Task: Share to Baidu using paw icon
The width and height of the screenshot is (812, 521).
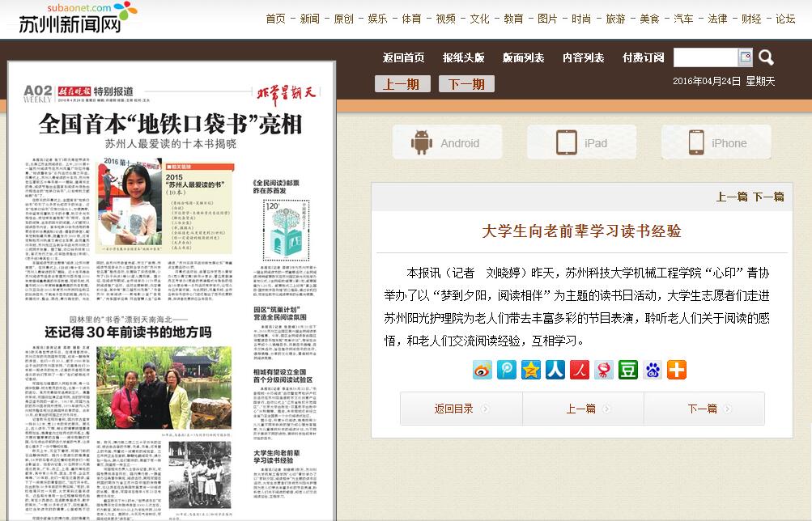Action: (x=653, y=370)
